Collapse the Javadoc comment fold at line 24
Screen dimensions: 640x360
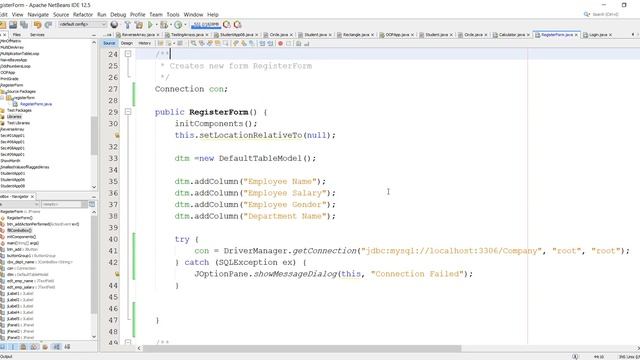click(x=128, y=54)
